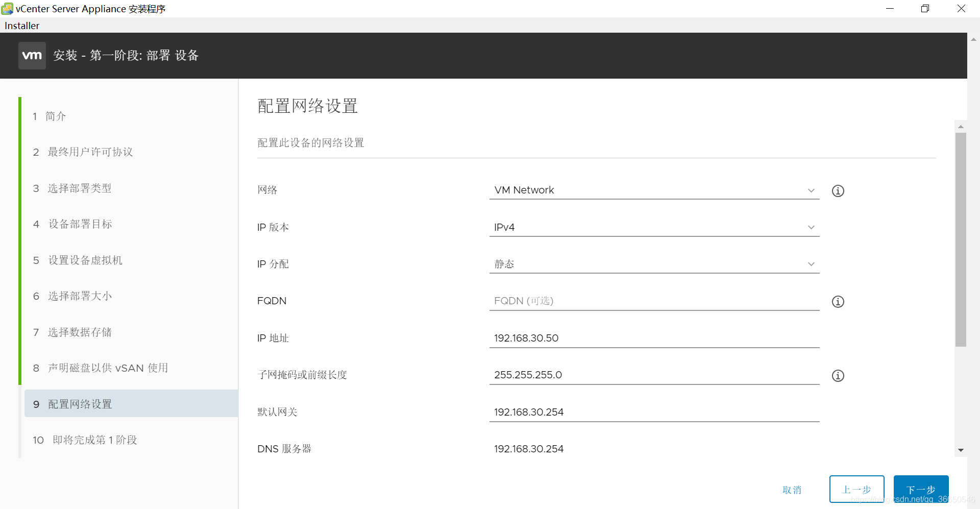980x509 pixels.
Task: Click the form scrollbar down arrow
Action: pos(961,450)
